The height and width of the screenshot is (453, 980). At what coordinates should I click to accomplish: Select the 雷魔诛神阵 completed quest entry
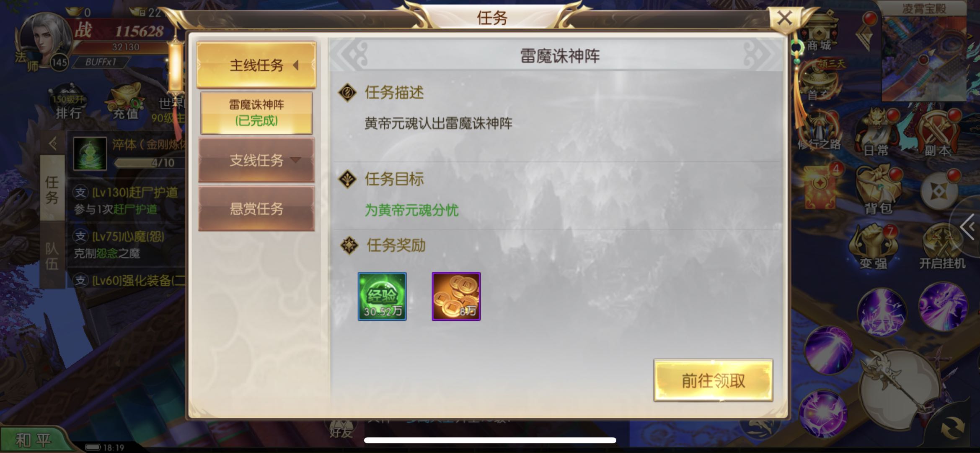click(x=256, y=113)
